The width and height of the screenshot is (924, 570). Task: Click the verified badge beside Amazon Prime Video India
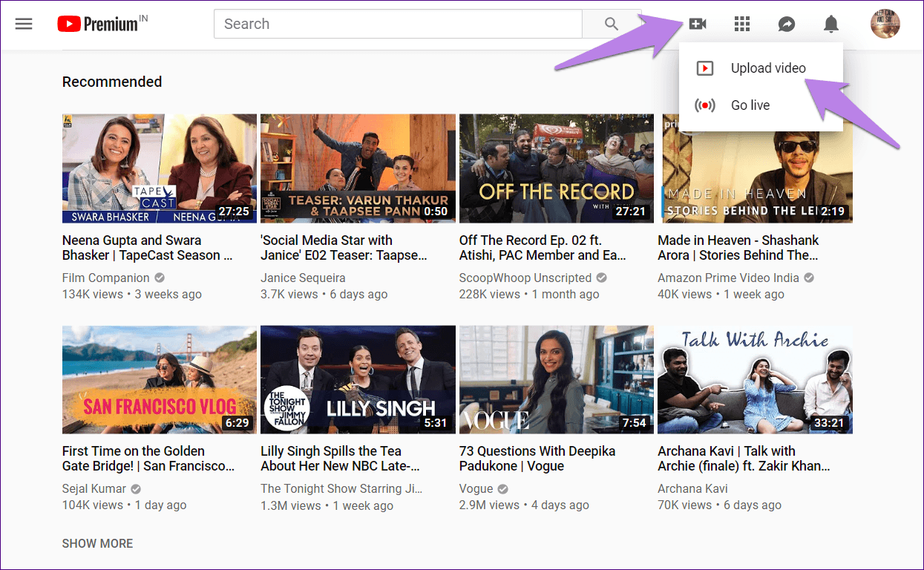click(809, 278)
